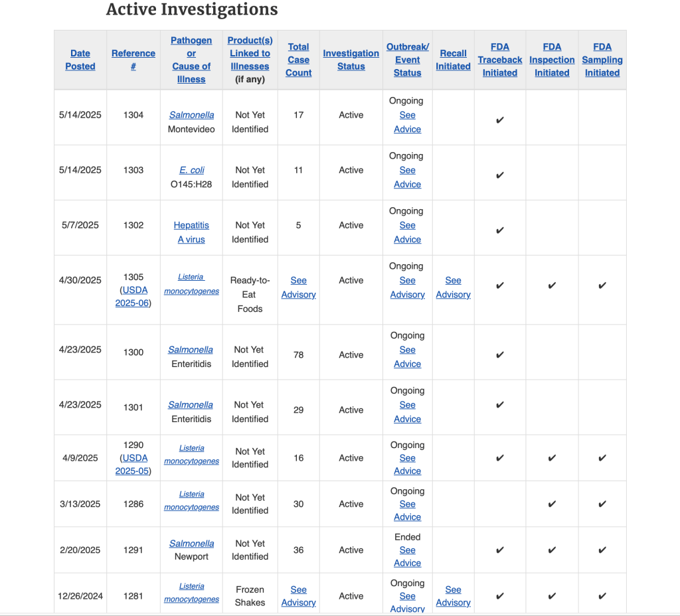Viewport: 680px width, 616px height.
Task: Click Recall See Advisory for Ready-to-Eat Foods
Action: [453, 287]
